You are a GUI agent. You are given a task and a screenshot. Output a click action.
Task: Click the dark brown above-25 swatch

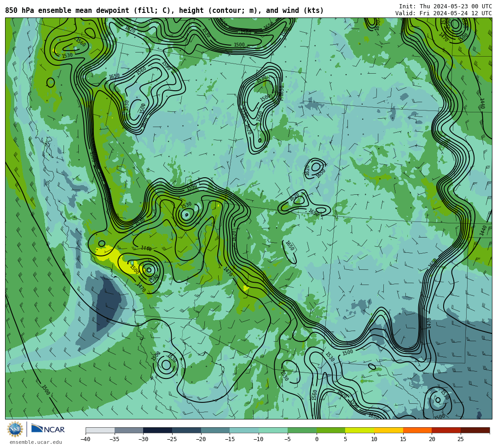[475, 430]
